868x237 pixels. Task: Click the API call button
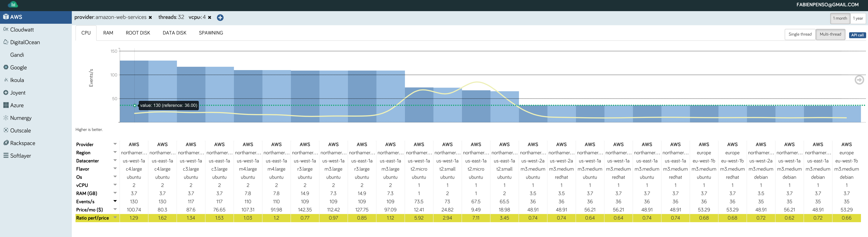(857, 35)
